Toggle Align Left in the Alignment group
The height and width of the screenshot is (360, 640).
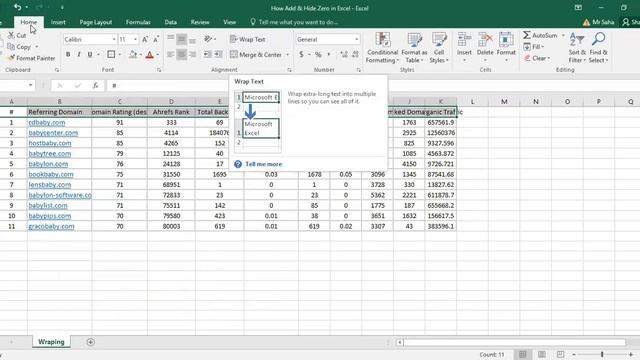click(171, 54)
